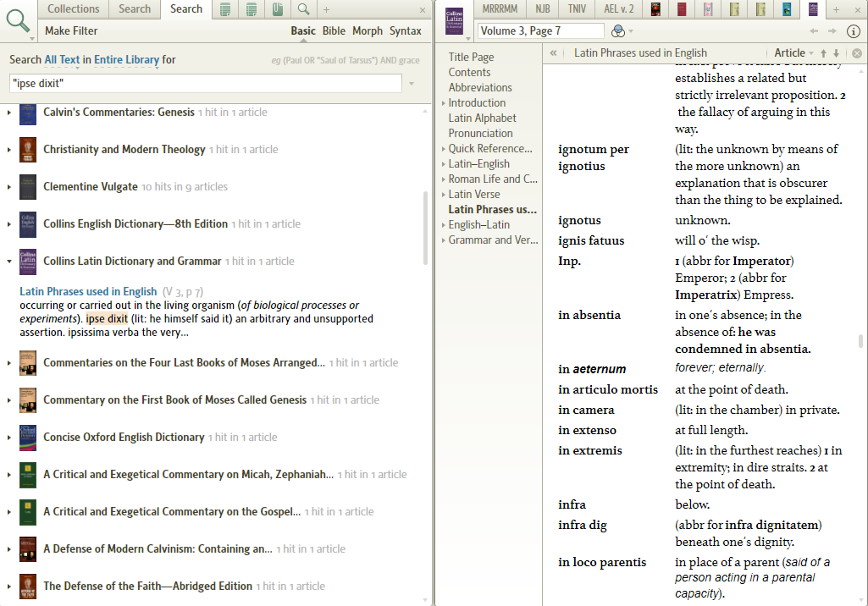Image resolution: width=868 pixels, height=606 pixels.
Task: Switch to the blue cover resource tab
Action: tap(787, 8)
